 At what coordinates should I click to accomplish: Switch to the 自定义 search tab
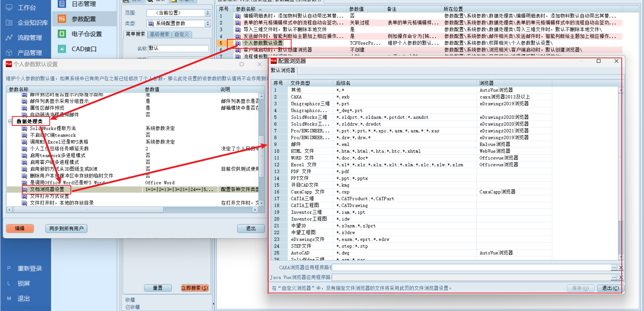(182, 34)
